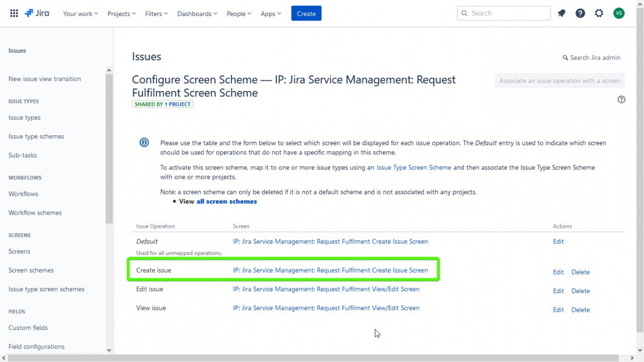Open Jira settings gear icon

599,14
